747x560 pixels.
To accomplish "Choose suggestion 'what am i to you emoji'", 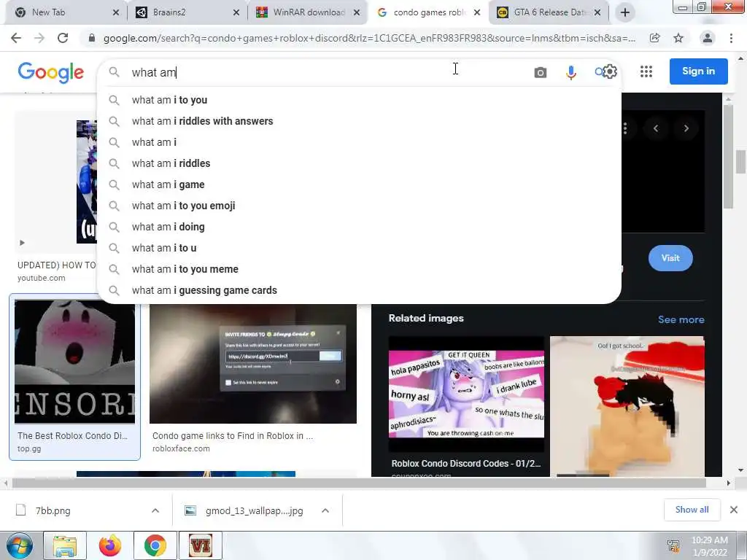I will 359,206.
